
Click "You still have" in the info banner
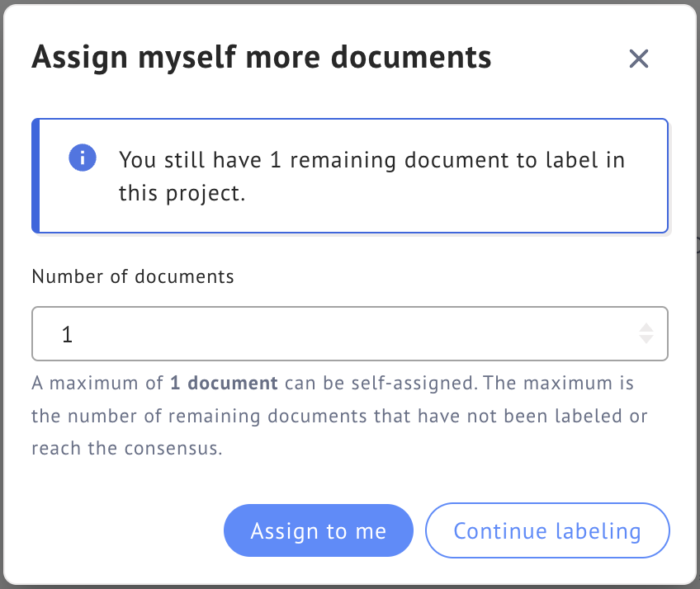pos(190,160)
